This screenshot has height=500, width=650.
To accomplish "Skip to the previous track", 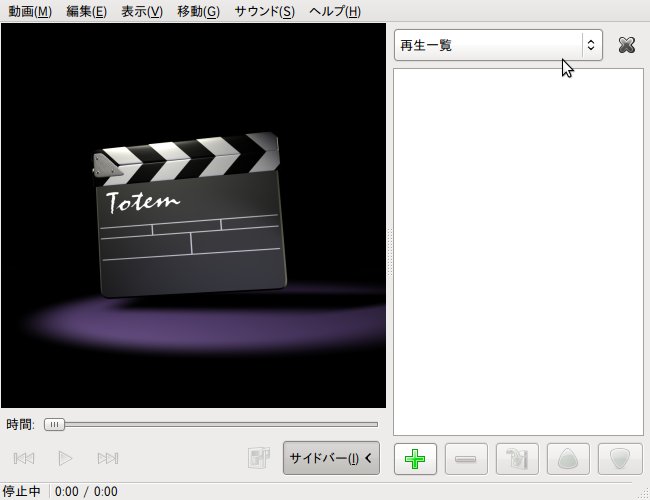I will click(x=24, y=458).
